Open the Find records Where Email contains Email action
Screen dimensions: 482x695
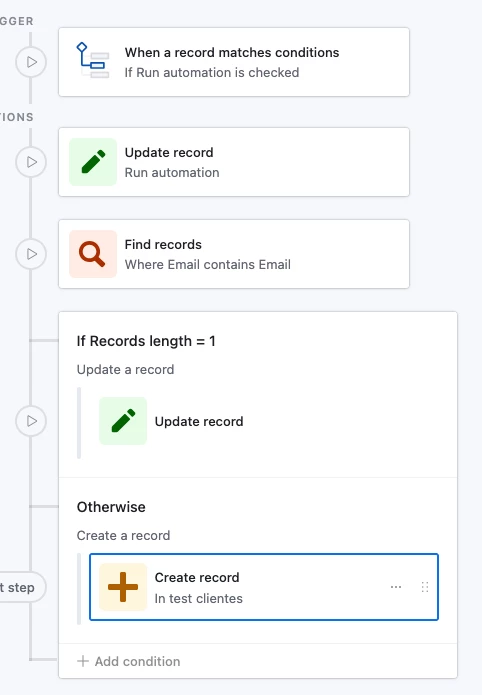click(234, 254)
